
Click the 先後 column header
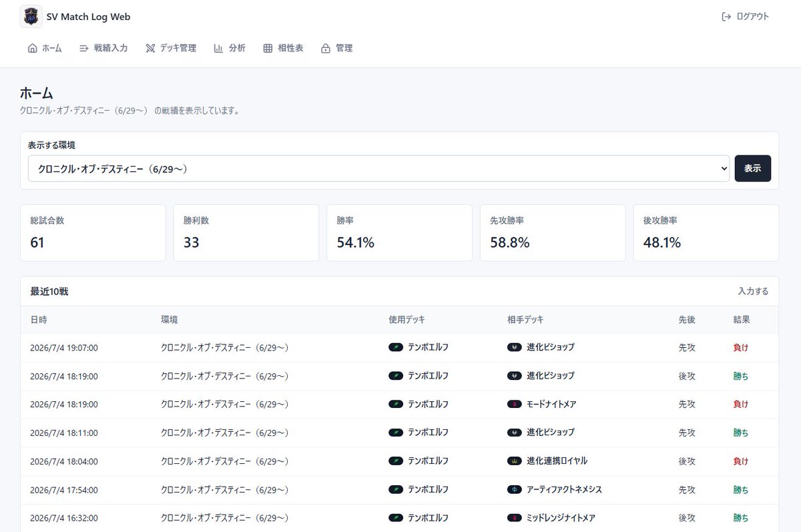click(x=687, y=320)
